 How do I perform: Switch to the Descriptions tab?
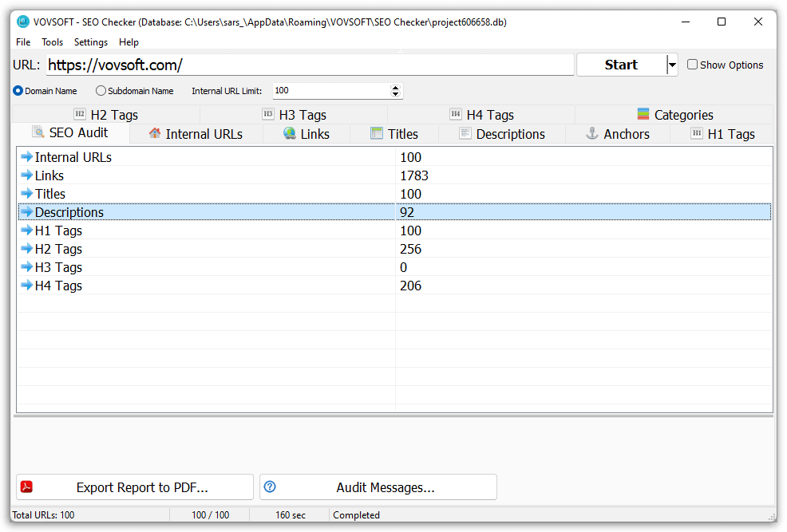pos(502,134)
